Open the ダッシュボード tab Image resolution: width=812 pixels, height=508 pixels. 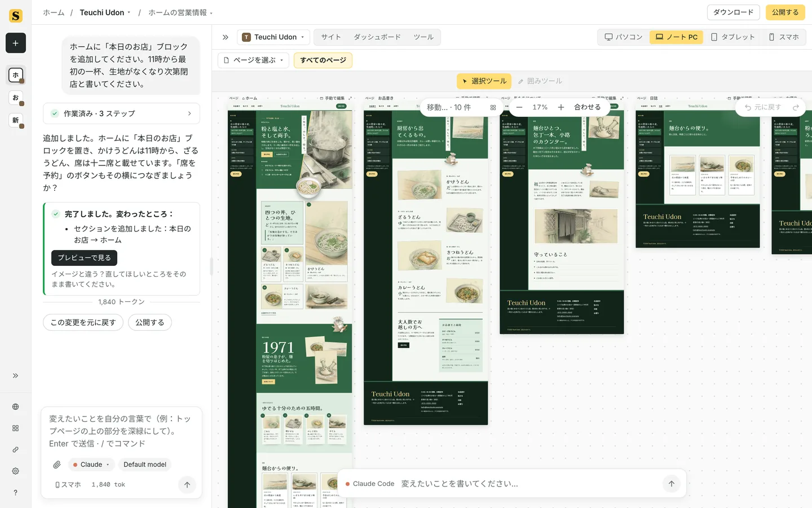click(377, 37)
